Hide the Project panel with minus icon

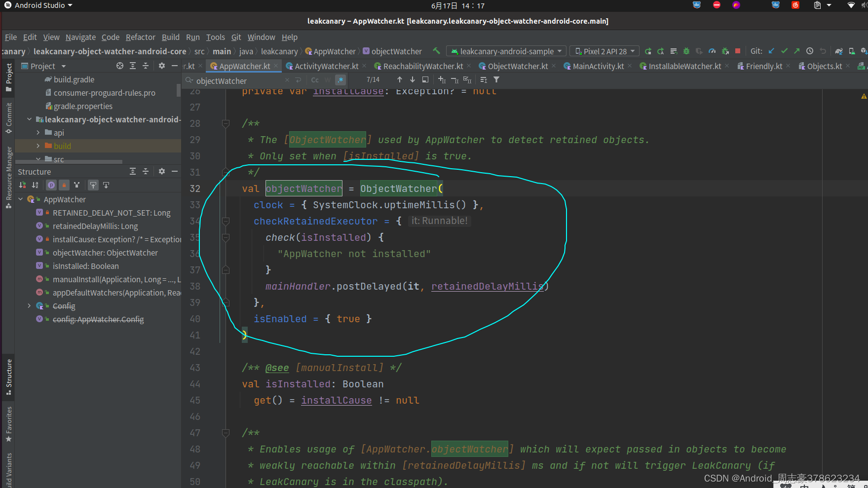[x=174, y=66]
